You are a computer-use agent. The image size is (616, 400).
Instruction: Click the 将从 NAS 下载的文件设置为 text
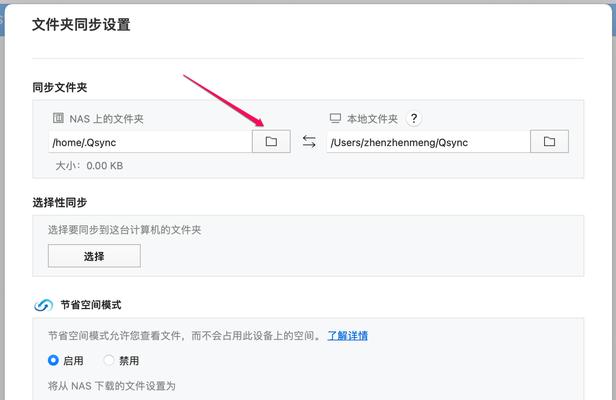pos(112,386)
